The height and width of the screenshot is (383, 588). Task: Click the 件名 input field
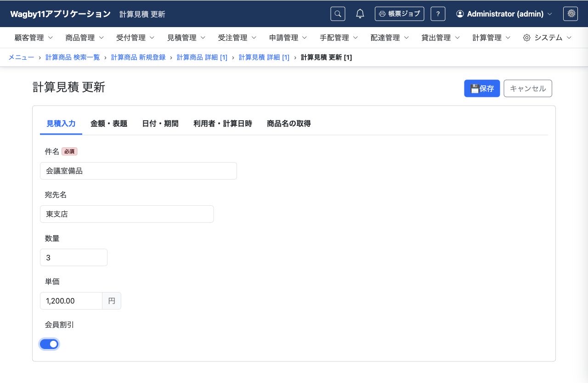tap(138, 171)
